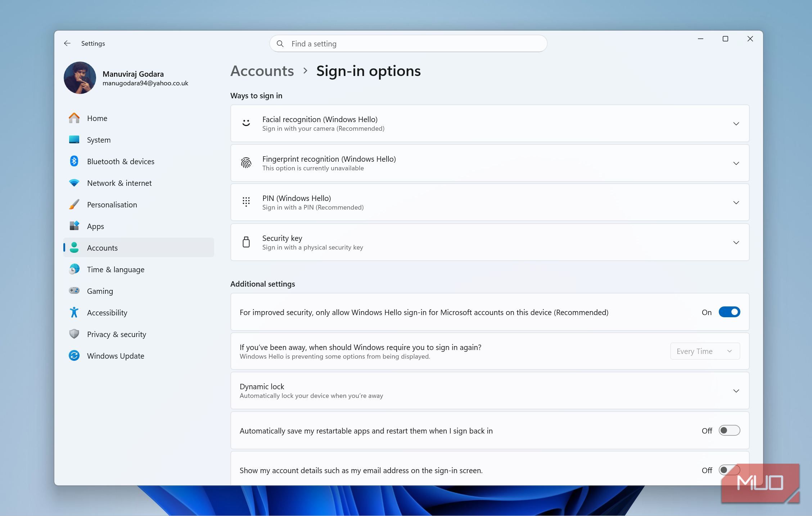This screenshot has width=812, height=516.
Task: Expand Security key chevron
Action: (736, 242)
